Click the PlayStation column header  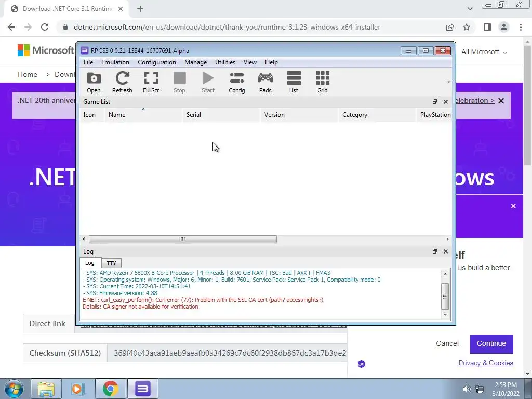435,115
